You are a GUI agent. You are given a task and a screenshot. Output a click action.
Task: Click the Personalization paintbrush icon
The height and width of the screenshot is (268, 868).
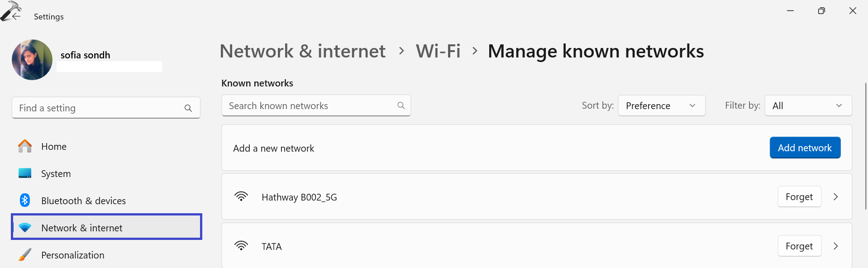point(25,255)
